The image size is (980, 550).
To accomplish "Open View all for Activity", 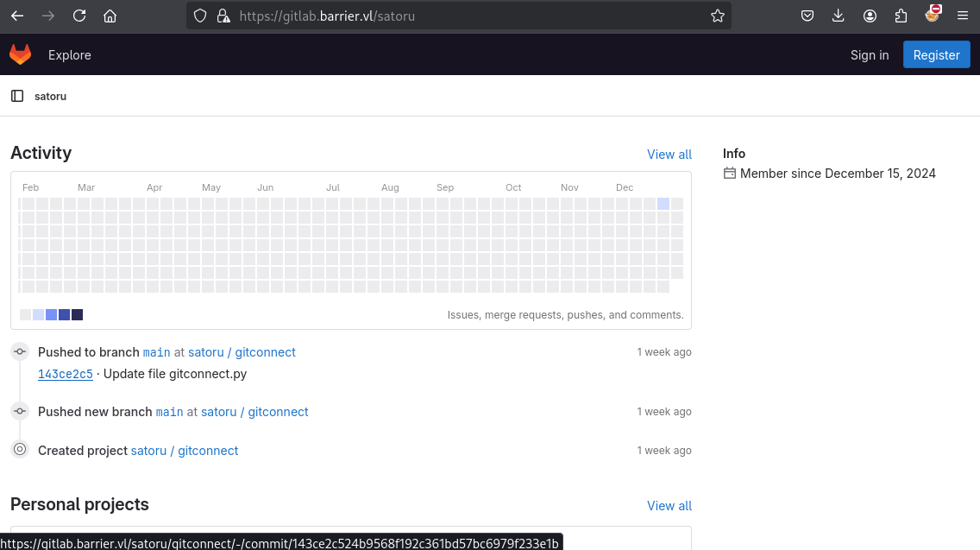I will pos(669,155).
